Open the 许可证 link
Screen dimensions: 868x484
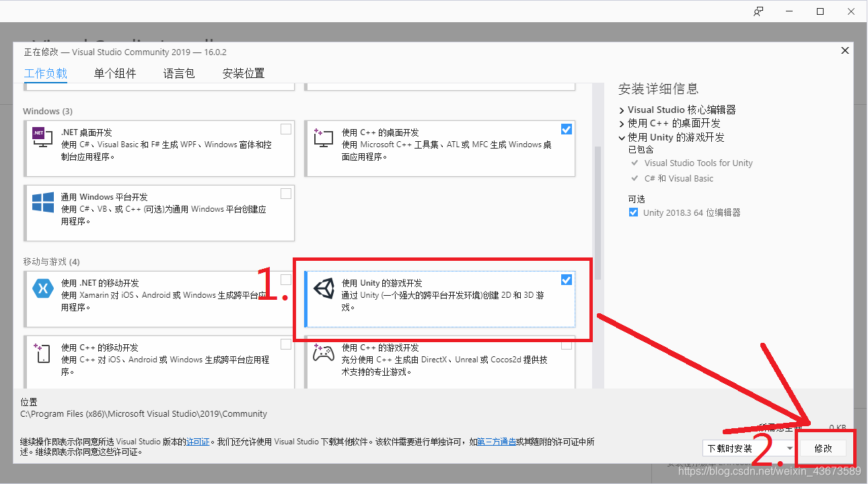(x=198, y=442)
